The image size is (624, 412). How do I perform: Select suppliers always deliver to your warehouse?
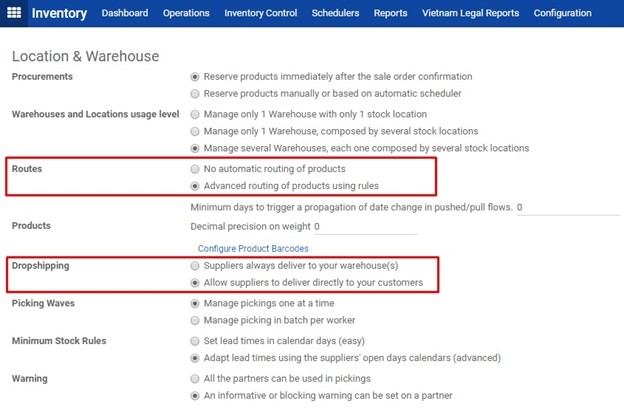tap(195, 266)
